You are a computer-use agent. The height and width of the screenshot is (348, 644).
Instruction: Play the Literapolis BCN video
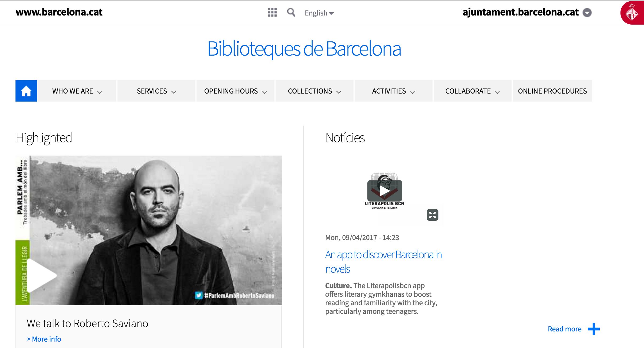tap(384, 191)
